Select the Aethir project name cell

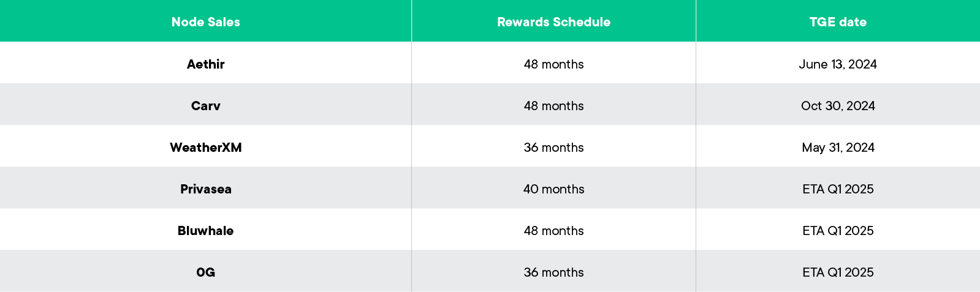click(x=205, y=64)
